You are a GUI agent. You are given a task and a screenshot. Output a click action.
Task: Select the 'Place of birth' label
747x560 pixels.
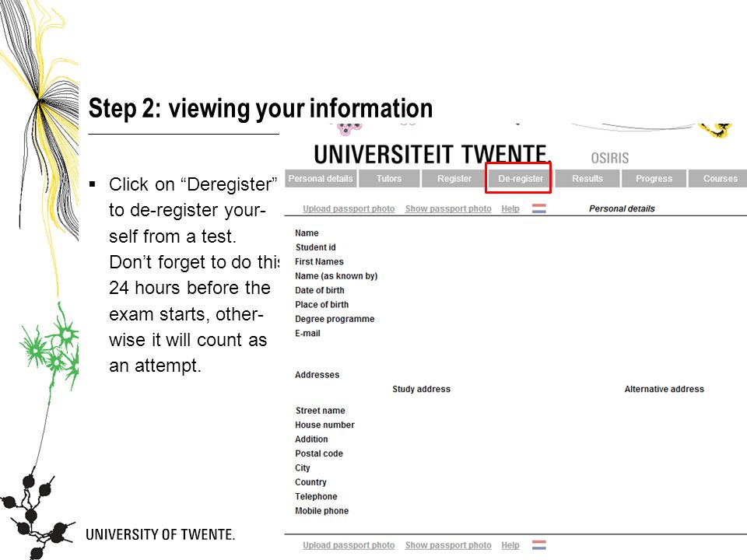pyautogui.click(x=321, y=304)
